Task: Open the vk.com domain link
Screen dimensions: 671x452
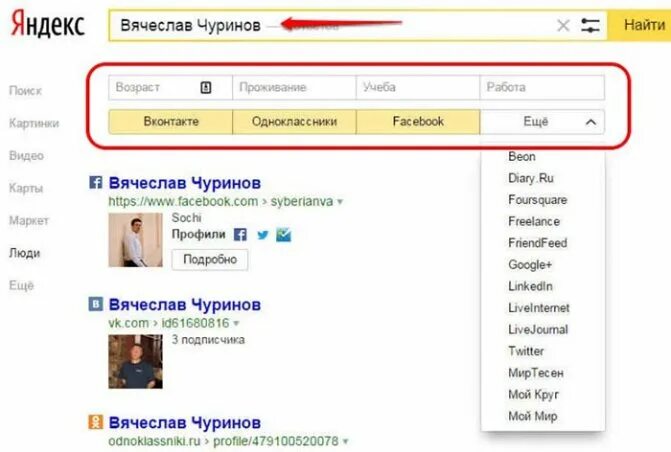Action: 128,323
